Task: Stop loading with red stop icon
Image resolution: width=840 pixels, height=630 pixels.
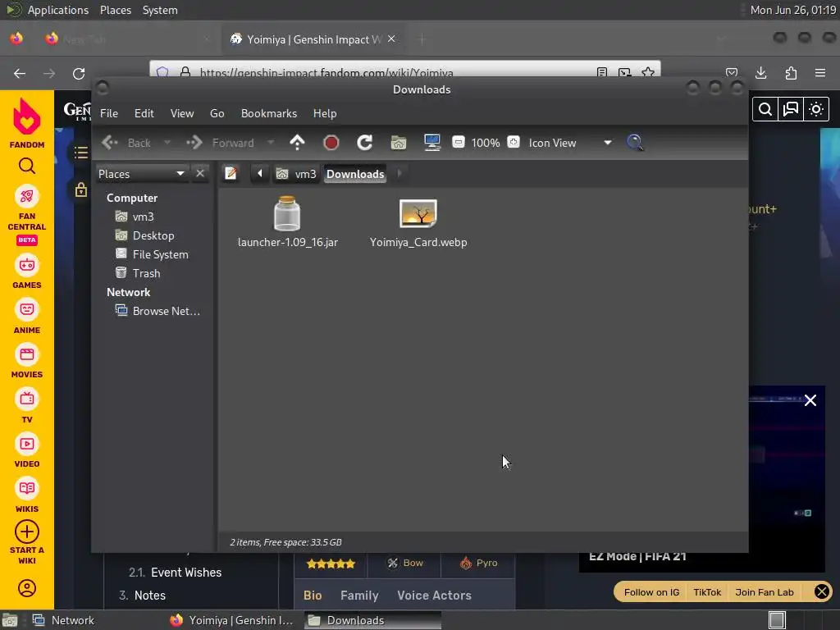Action: pyautogui.click(x=331, y=143)
